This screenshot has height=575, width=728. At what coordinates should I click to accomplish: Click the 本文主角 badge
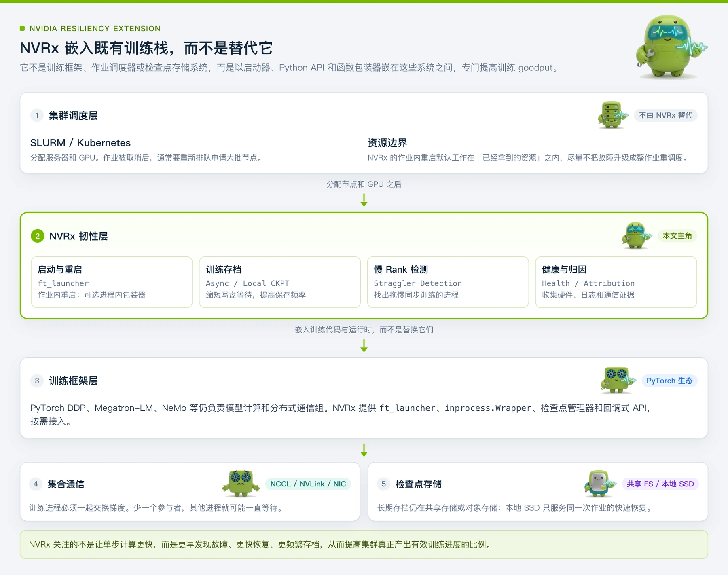click(677, 236)
